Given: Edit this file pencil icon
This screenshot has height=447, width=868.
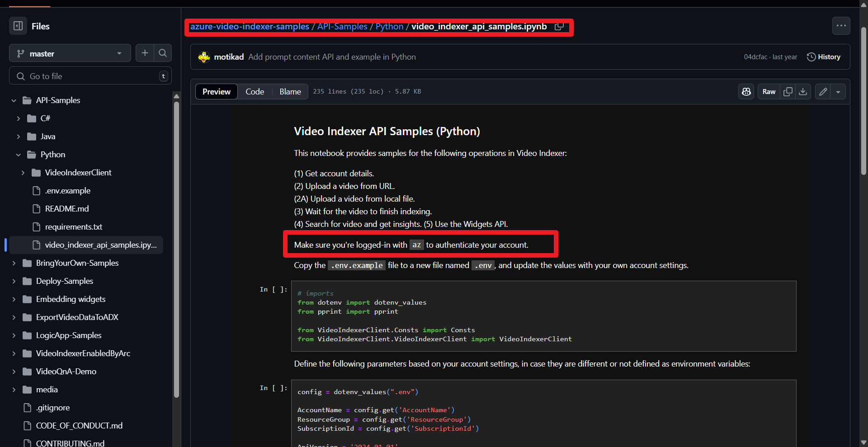Looking at the screenshot, I should pos(823,92).
